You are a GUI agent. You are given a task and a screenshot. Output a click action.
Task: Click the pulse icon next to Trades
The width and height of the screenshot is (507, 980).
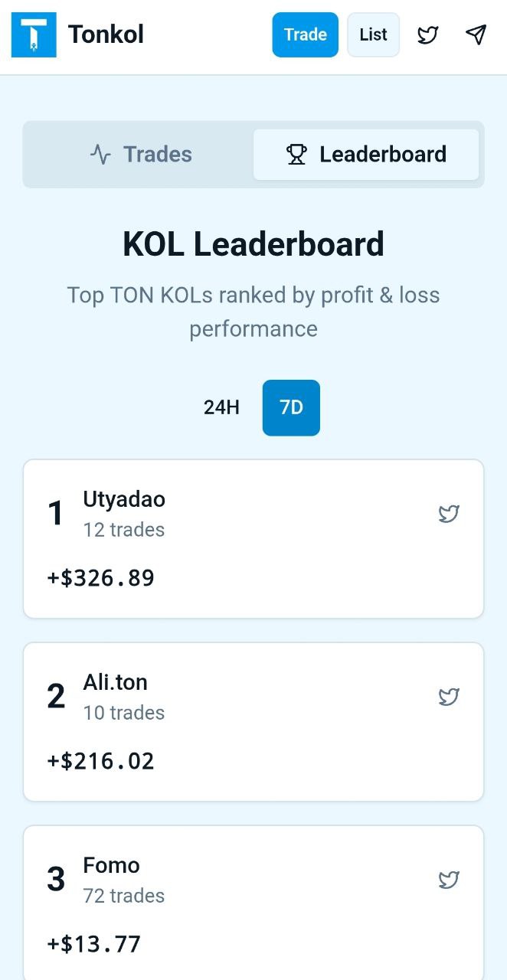(100, 154)
